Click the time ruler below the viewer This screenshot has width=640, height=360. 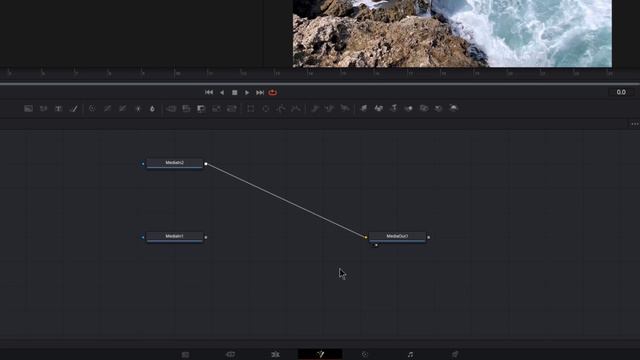(x=320, y=74)
